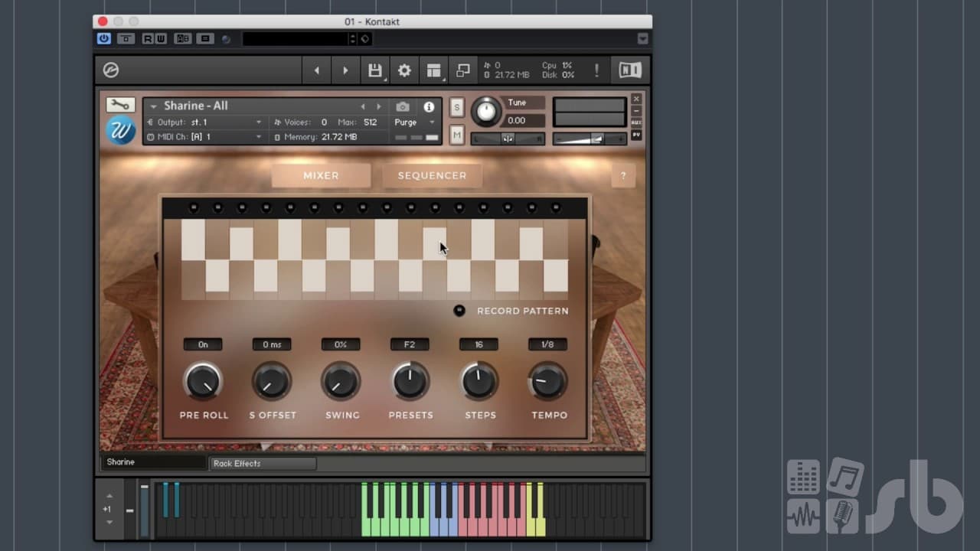Click the Pre Roll knob
Screen dimensions: 980x551
click(203, 381)
